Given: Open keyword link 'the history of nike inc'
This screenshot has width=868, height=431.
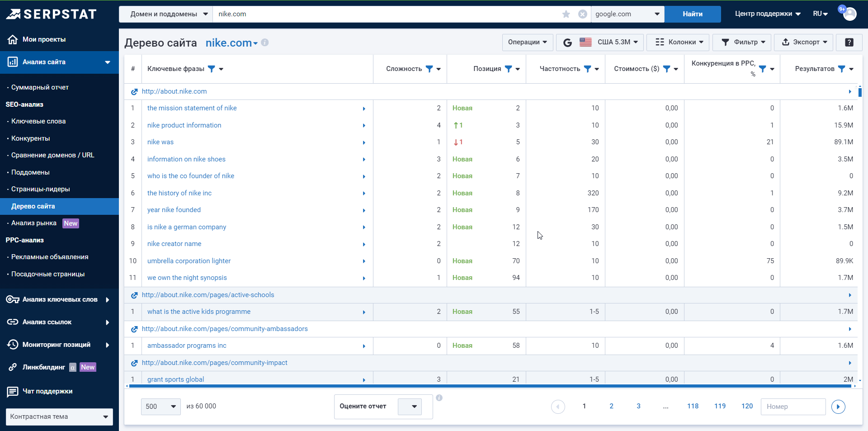Looking at the screenshot, I should pyautogui.click(x=179, y=193).
